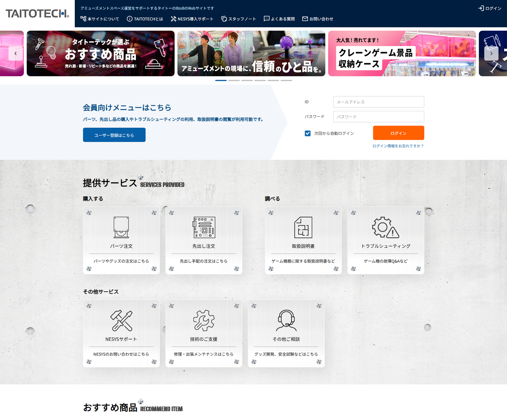This screenshot has width=507, height=420.
Task: Select the sixth carousel indicator
Action: click(x=286, y=81)
